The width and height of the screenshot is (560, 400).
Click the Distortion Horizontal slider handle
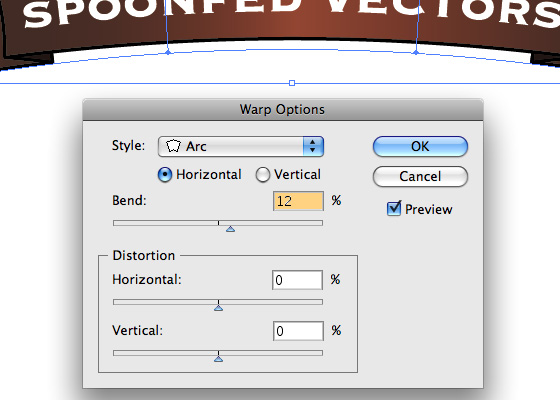[x=219, y=308]
